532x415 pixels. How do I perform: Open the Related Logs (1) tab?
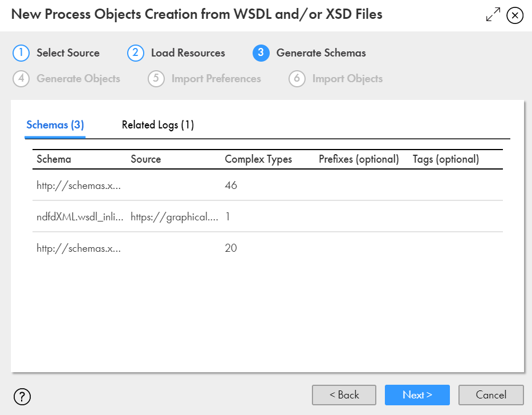tap(158, 125)
